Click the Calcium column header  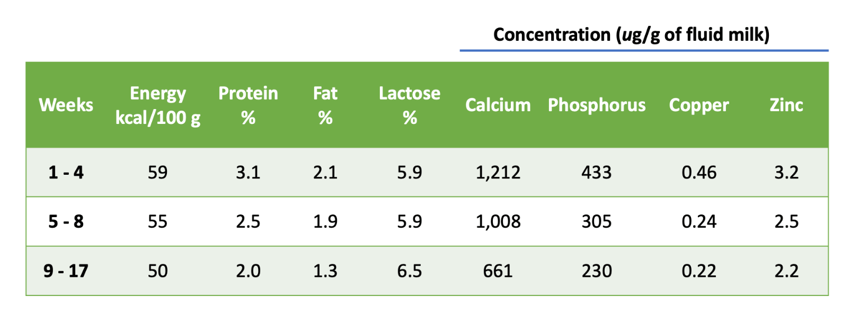point(498,105)
